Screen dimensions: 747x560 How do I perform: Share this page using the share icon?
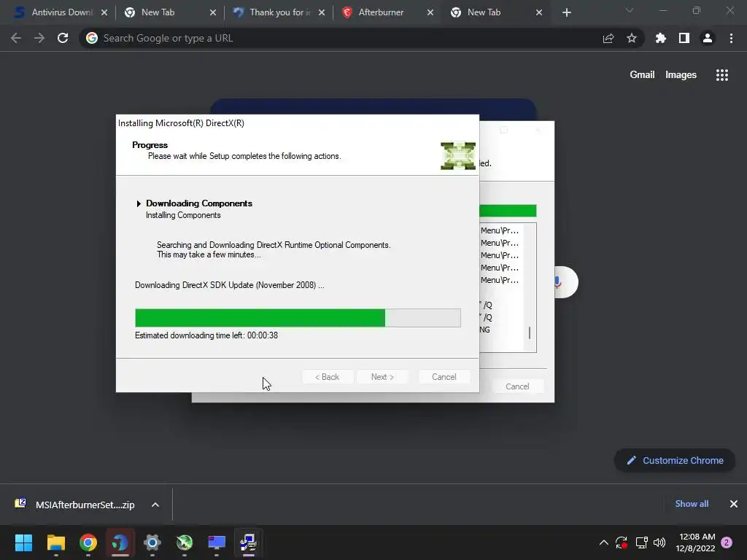608,38
